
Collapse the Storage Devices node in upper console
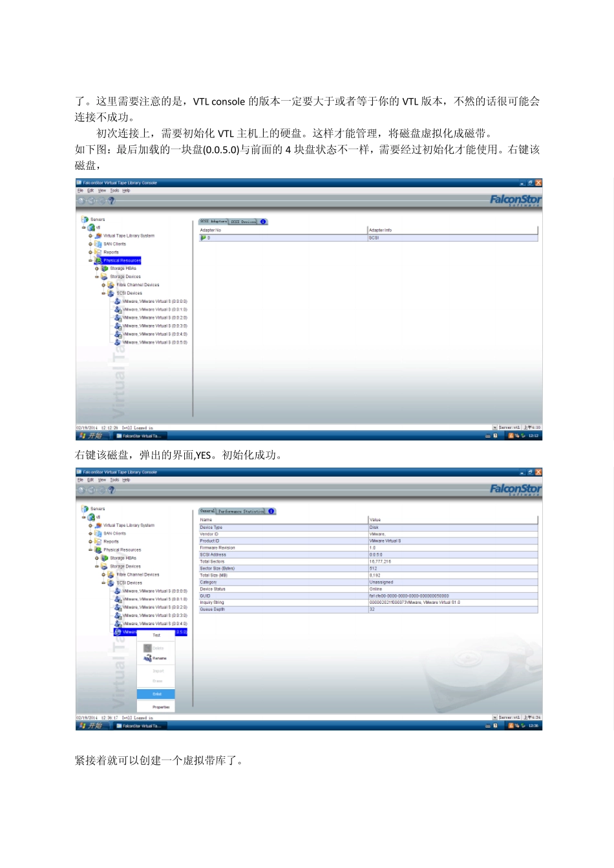pos(97,277)
